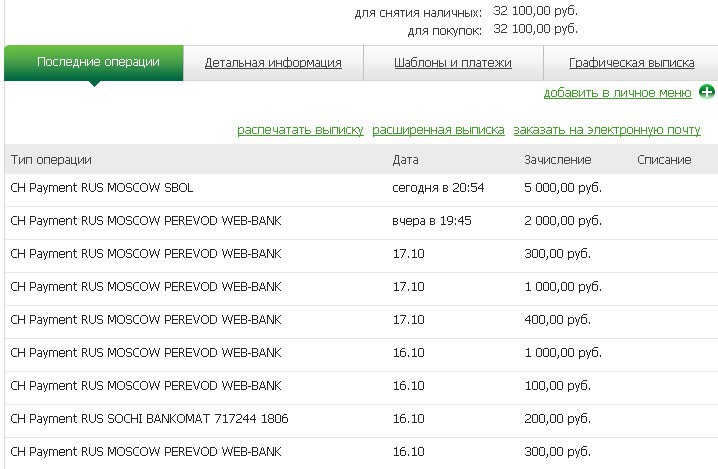718x469 pixels.
Task: Select the Последние операции tab
Action: click(x=98, y=62)
